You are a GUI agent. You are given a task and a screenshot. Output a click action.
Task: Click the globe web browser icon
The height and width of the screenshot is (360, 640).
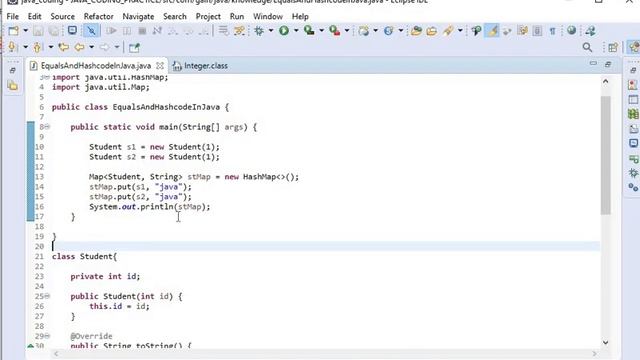point(571,31)
